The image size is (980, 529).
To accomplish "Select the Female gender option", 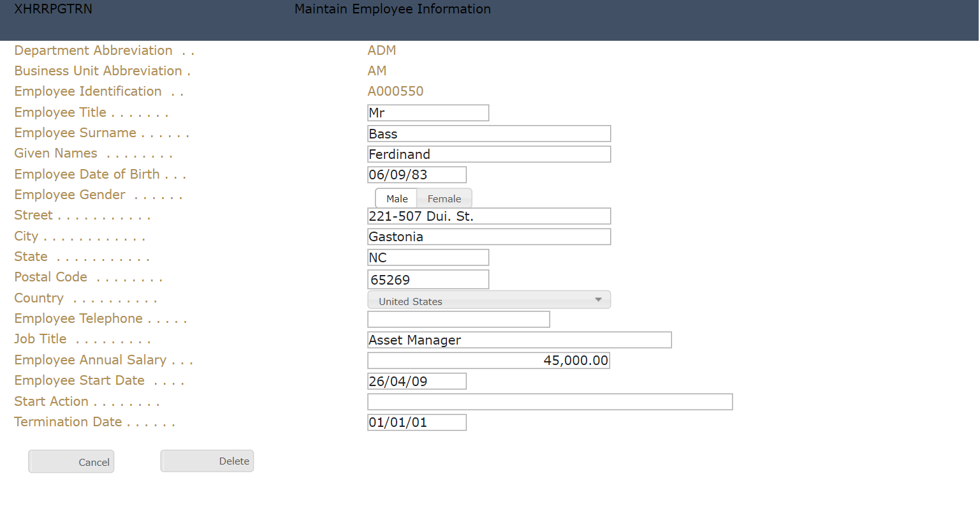I will [444, 198].
